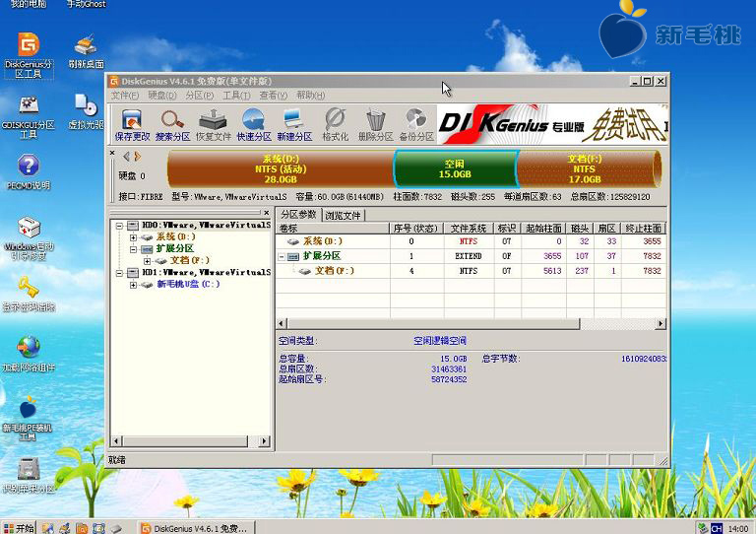Open 识别苹果分区 desktop icon
756x534 pixels.
pyautogui.click(x=29, y=476)
